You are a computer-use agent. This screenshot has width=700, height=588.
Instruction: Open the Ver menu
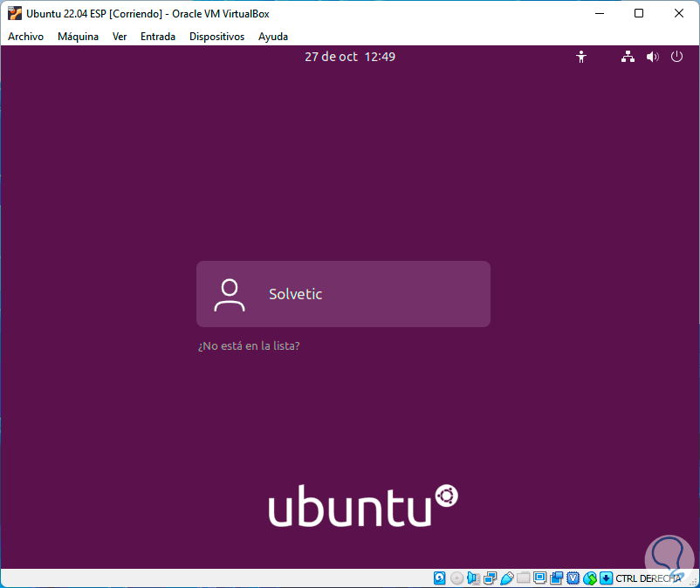120,37
